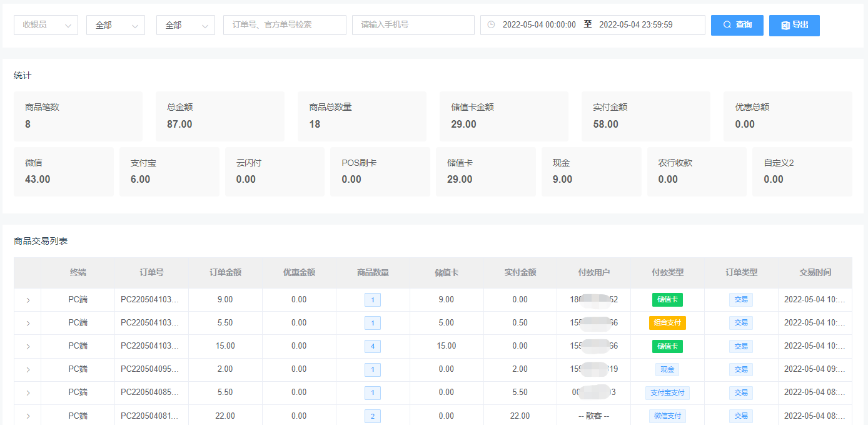Click the 微信 43.00 card

point(64,172)
